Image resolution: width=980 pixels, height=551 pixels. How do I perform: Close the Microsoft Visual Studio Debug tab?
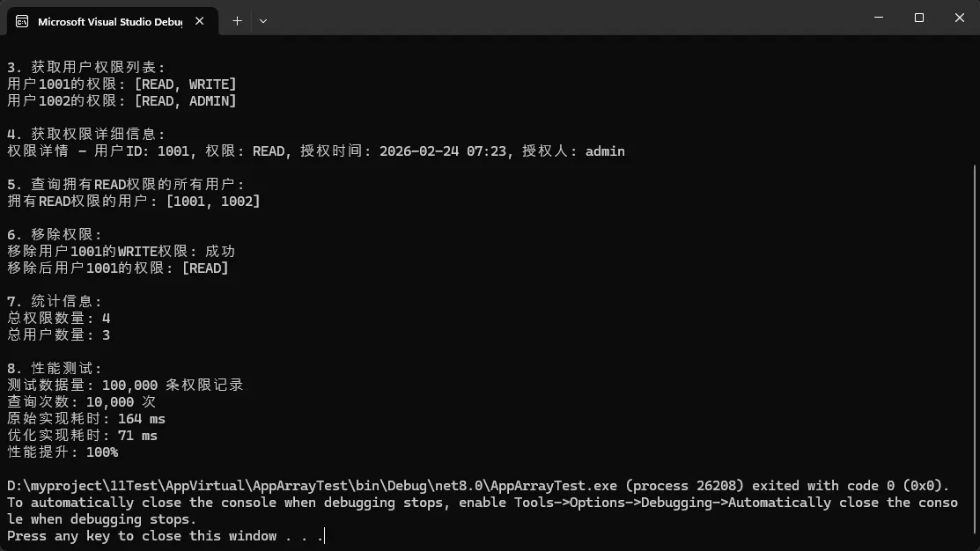200,21
